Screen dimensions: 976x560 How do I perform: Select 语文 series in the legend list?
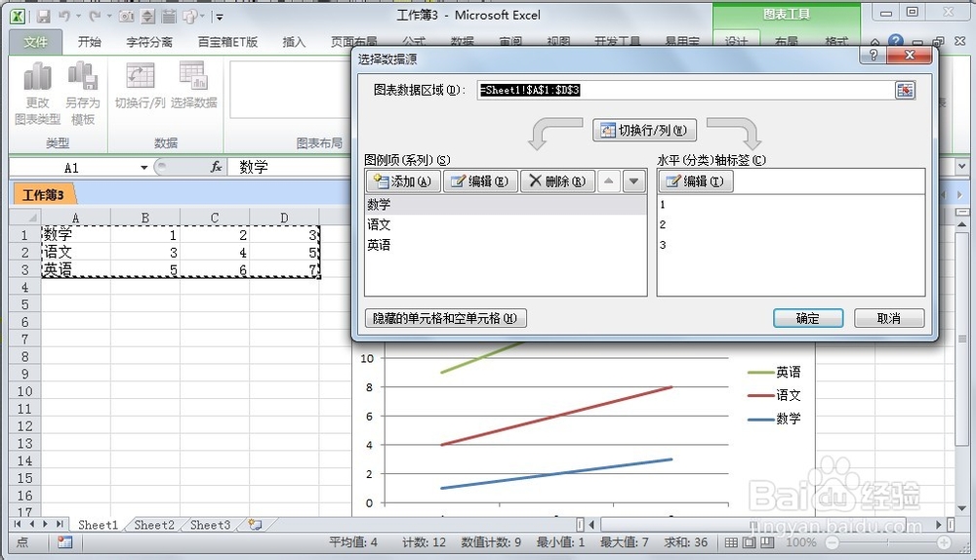[506, 224]
